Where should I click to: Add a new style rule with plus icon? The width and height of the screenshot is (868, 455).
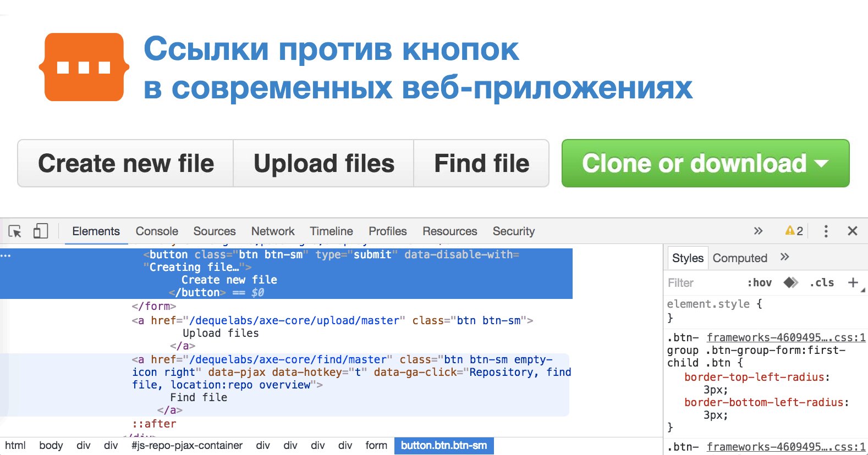point(853,282)
